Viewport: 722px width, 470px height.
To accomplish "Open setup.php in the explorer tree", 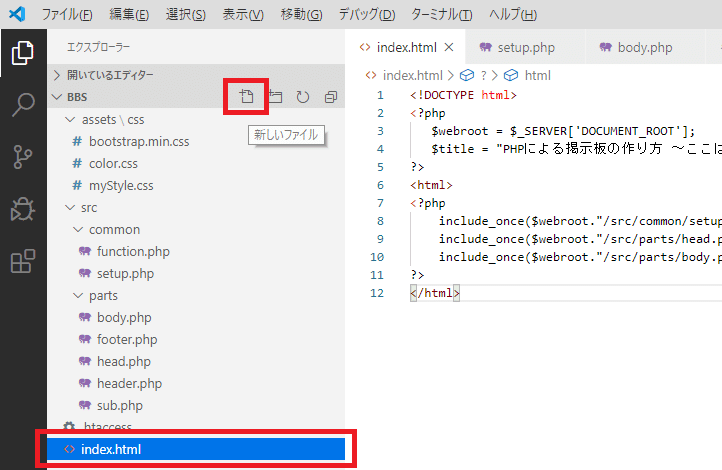I will click(x=196, y=273).
